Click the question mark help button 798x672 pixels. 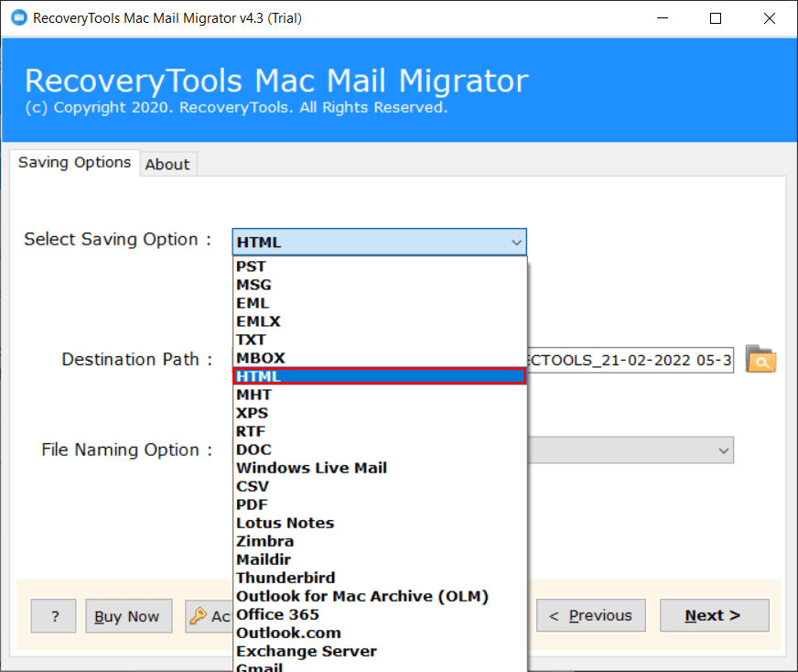[53, 616]
